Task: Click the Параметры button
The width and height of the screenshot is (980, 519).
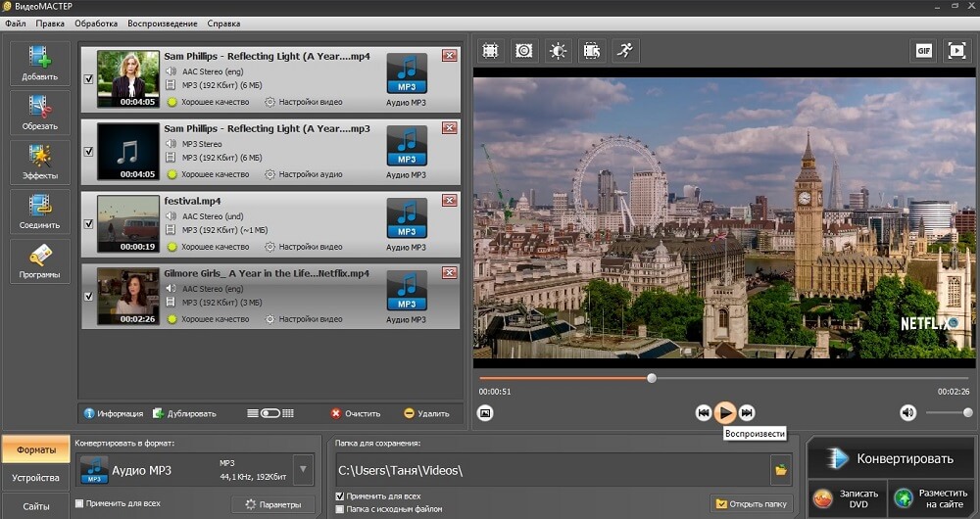Action: [x=273, y=504]
